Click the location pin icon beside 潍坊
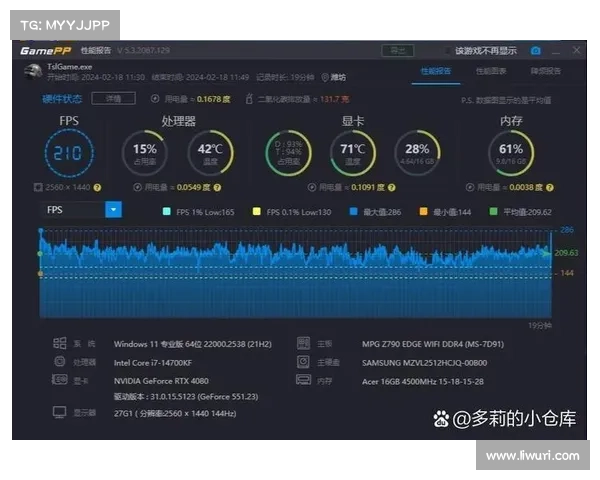 coord(325,77)
